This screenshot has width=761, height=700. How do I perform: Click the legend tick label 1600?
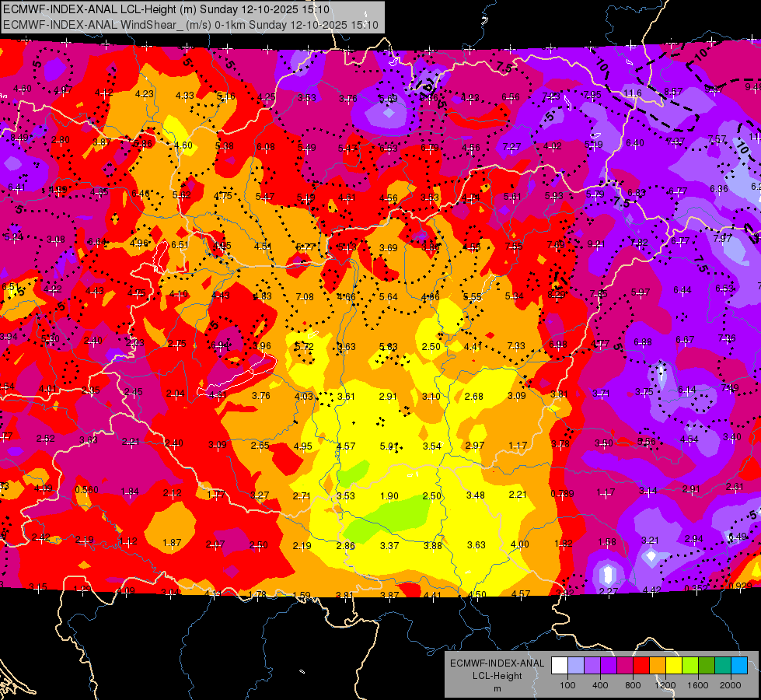click(698, 685)
